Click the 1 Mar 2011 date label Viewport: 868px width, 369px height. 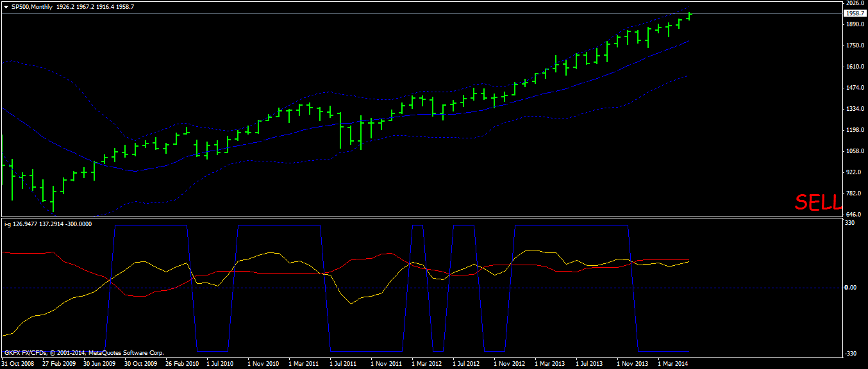click(x=304, y=364)
